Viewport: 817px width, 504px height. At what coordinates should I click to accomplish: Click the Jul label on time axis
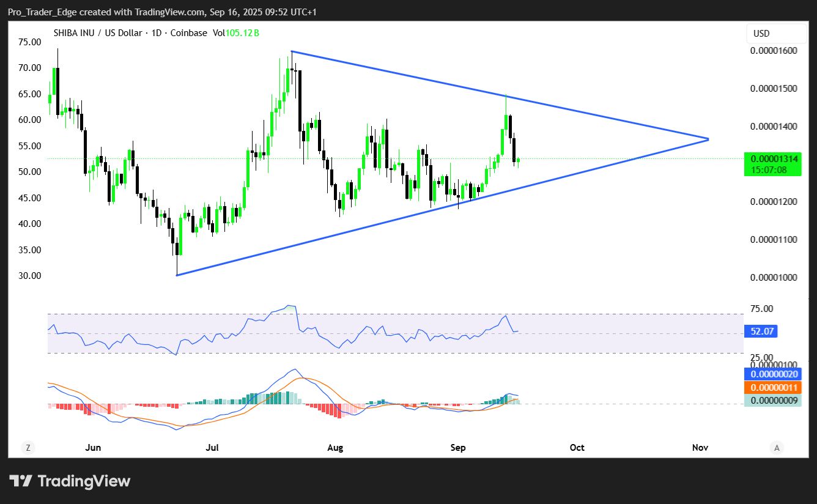point(212,448)
